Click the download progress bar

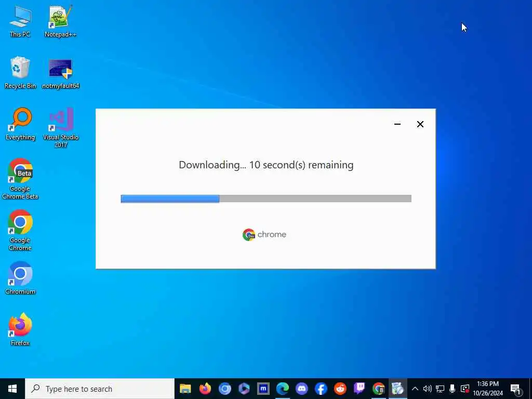click(x=266, y=199)
